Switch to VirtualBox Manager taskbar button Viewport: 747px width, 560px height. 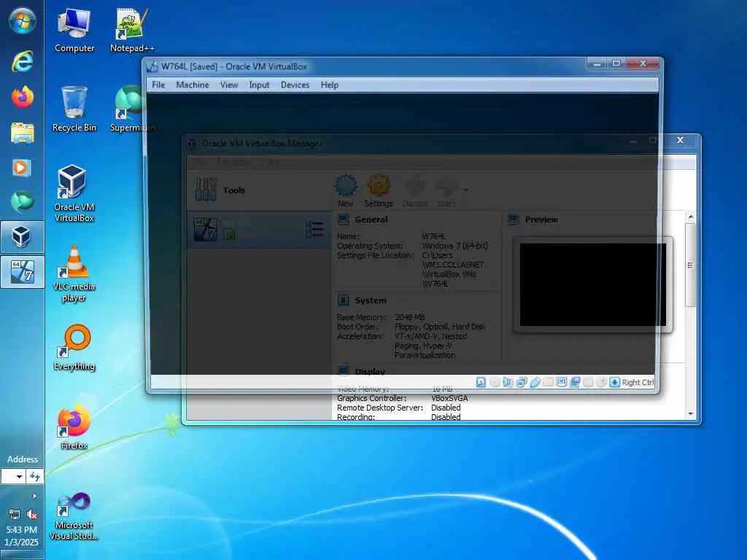click(x=22, y=237)
